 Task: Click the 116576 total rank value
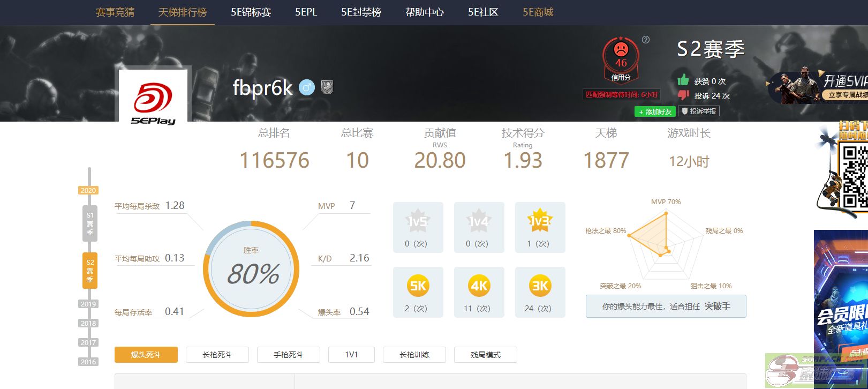point(274,160)
